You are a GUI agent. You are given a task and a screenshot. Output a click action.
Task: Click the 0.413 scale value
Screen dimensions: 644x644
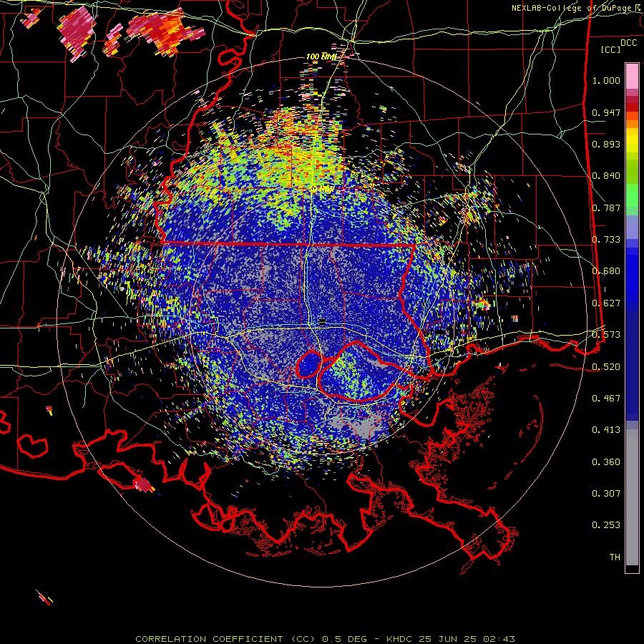[x=606, y=430]
